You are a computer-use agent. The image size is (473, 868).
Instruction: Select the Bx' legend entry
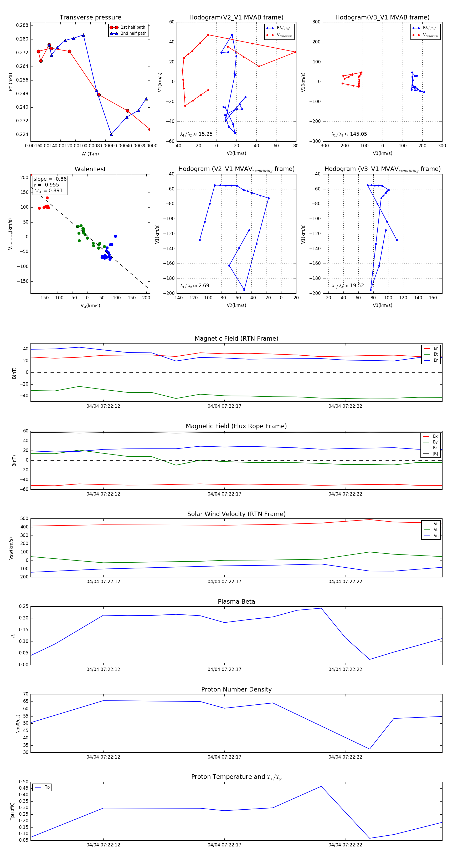[x=431, y=436]
